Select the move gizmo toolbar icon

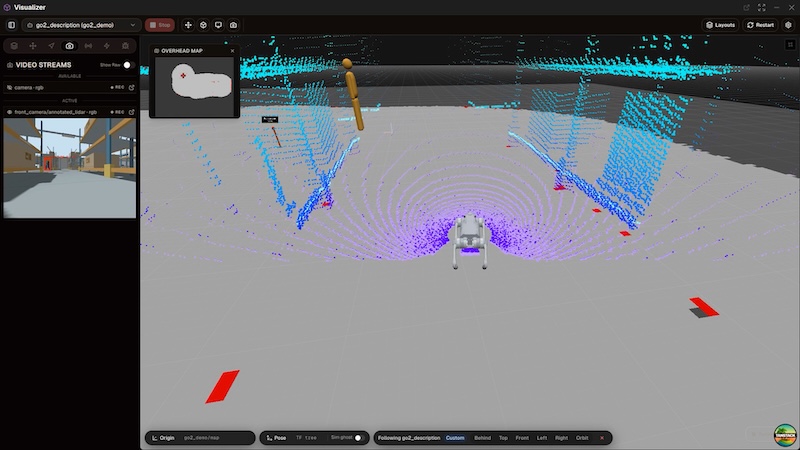point(188,25)
